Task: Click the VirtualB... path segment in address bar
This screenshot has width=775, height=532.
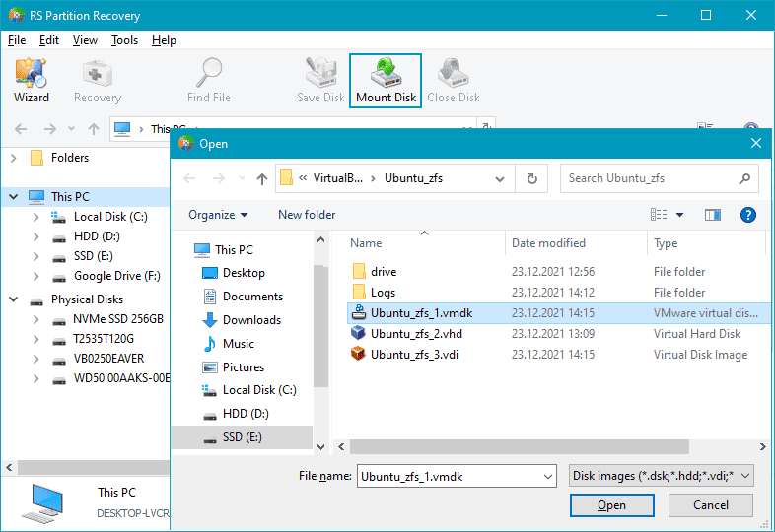Action: [x=337, y=178]
